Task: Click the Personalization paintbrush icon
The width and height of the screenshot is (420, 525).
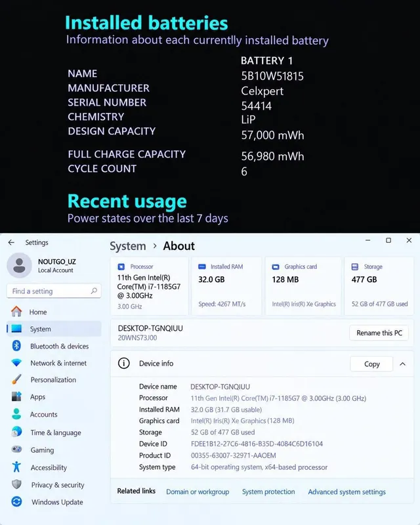Action: (16, 380)
